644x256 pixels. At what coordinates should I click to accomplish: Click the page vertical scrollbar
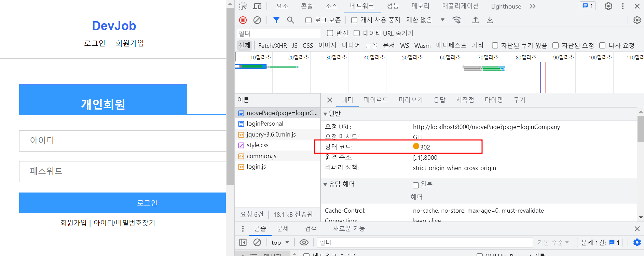click(x=230, y=96)
